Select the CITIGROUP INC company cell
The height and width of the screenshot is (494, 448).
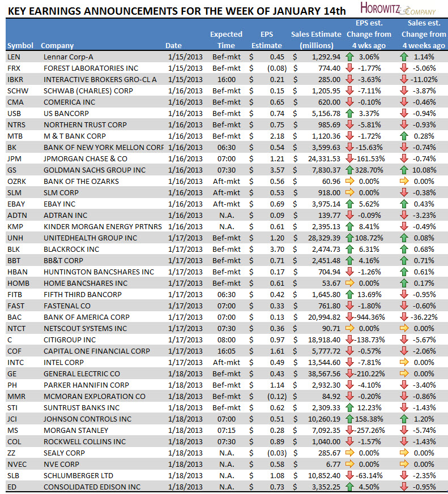70,340
